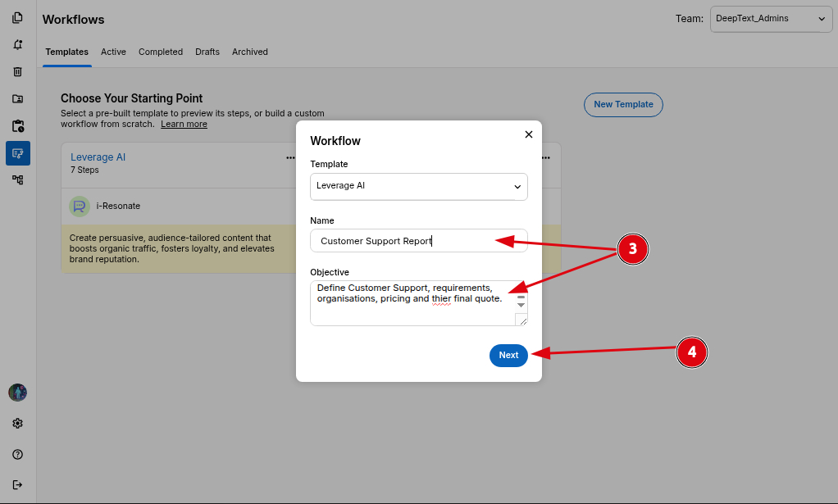Click the Next button in the dialog

pyautogui.click(x=508, y=355)
